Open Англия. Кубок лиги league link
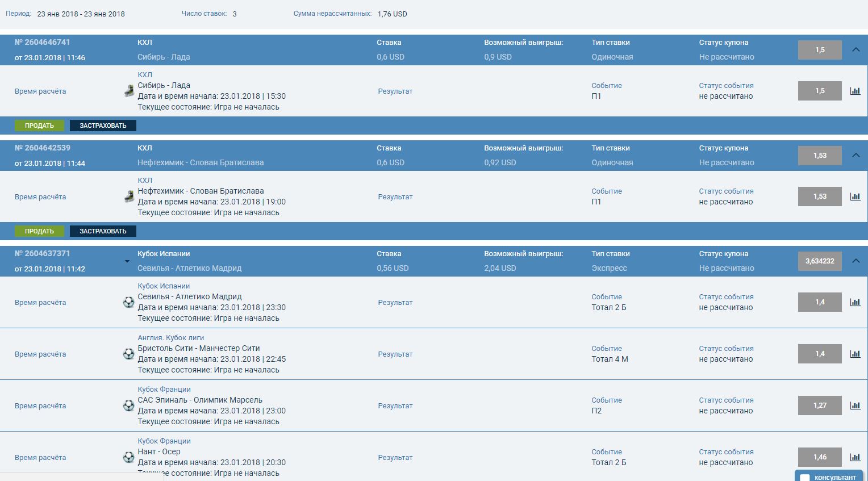 (x=170, y=337)
